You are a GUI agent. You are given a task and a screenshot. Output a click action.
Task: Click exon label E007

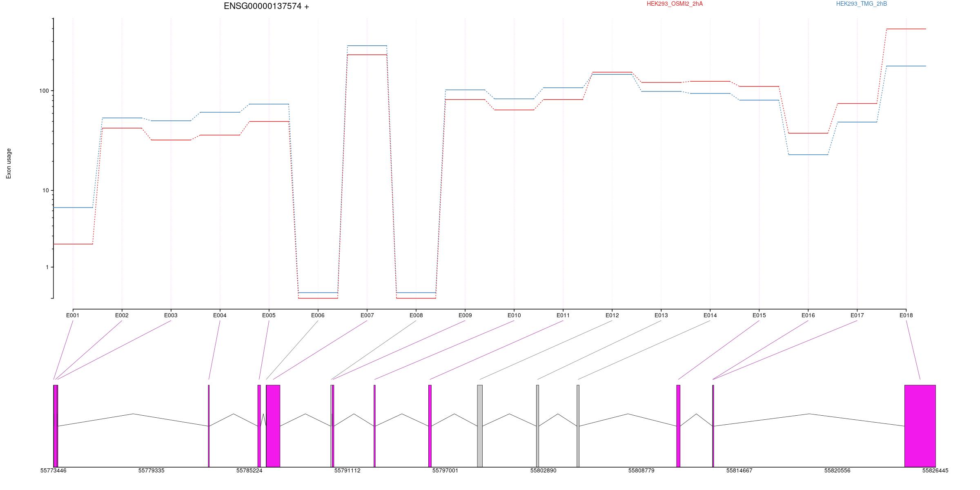pos(367,315)
